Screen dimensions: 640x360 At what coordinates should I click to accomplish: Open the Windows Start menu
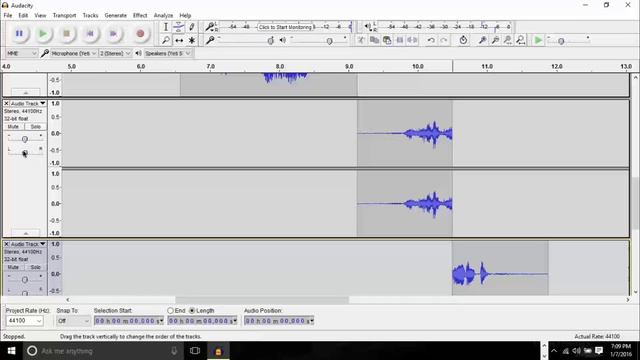click(x=11, y=351)
